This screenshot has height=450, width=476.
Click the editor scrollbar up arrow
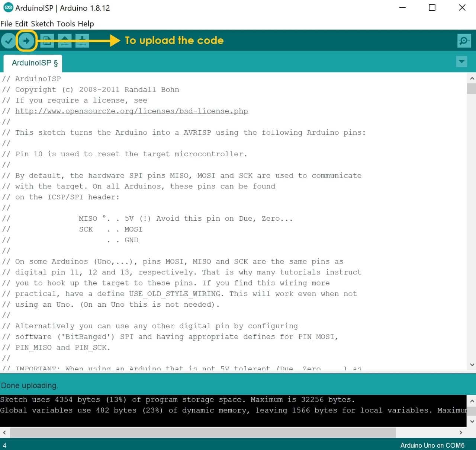(x=472, y=79)
